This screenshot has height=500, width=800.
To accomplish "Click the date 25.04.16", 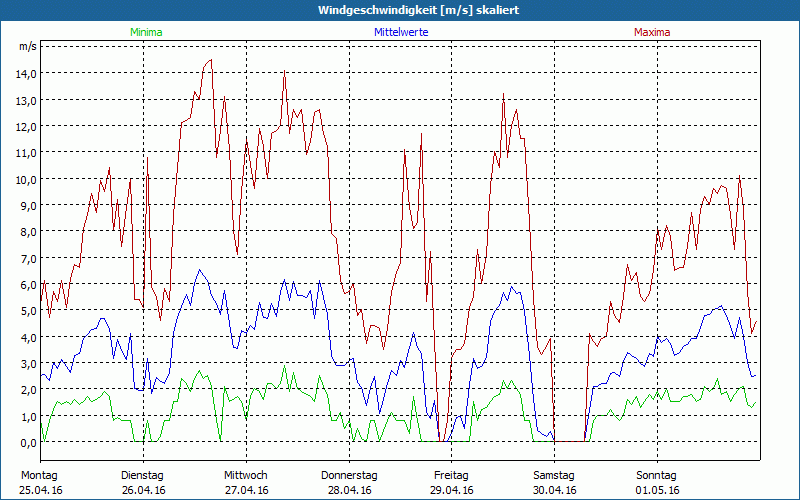I will coord(41,490).
